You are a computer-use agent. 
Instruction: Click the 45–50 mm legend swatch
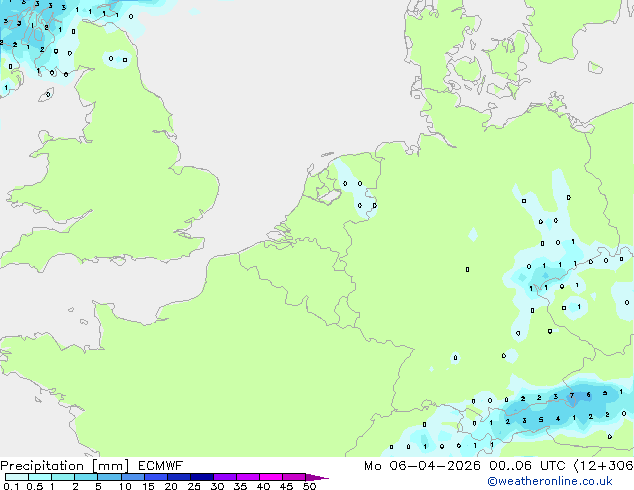pos(294,477)
